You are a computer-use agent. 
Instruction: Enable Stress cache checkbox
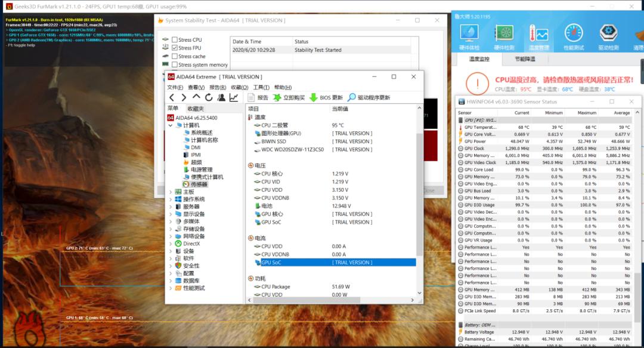[175, 56]
